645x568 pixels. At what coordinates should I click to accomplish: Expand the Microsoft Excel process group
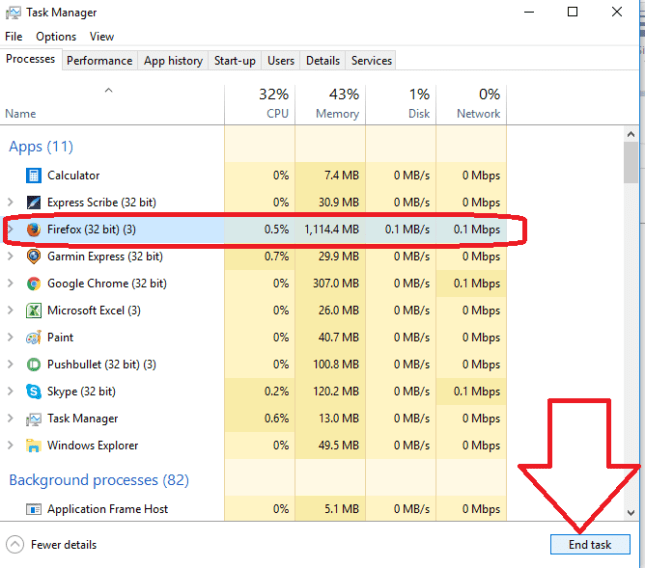click(x=10, y=311)
